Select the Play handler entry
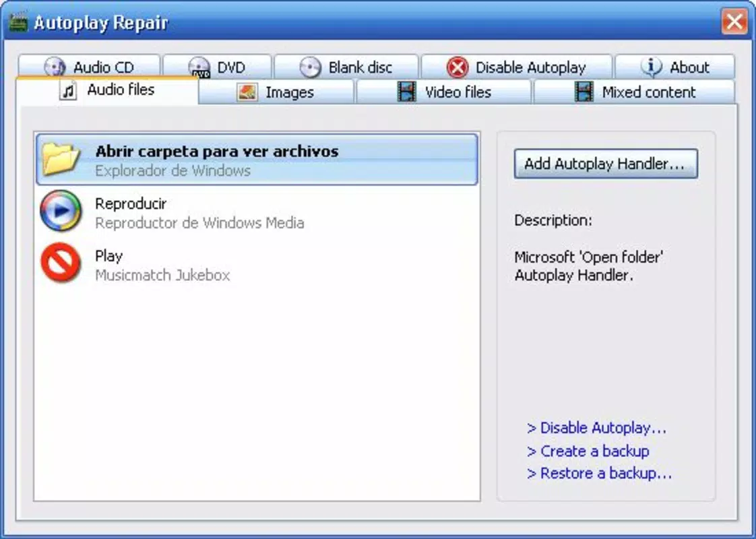 pyautogui.click(x=257, y=264)
